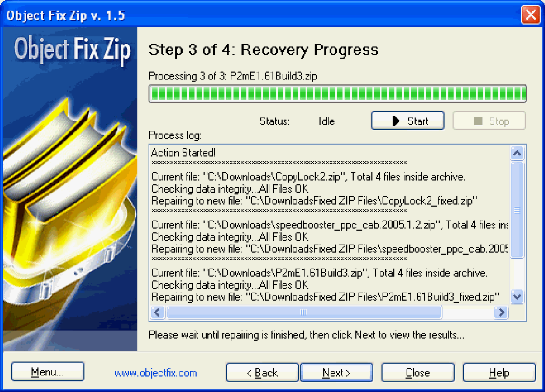Click the Start button with play icon
Image resolution: width=545 pixels, height=392 pixels.
[x=408, y=121]
